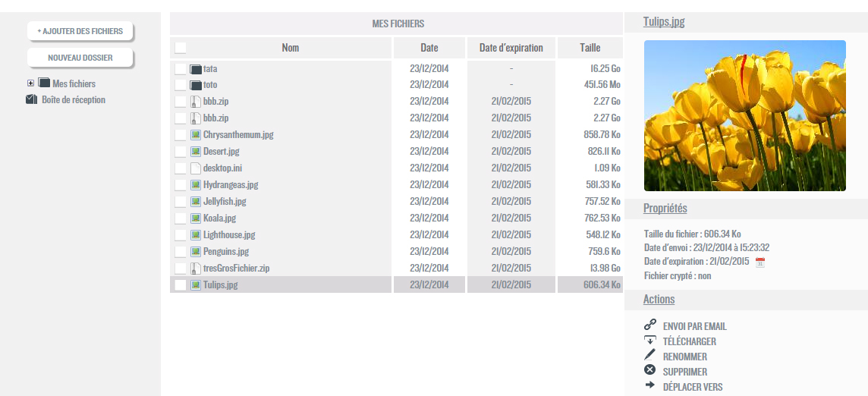This screenshot has height=396, width=868.
Task: Click the Boîte de réception inbox icon
Action: (x=31, y=99)
